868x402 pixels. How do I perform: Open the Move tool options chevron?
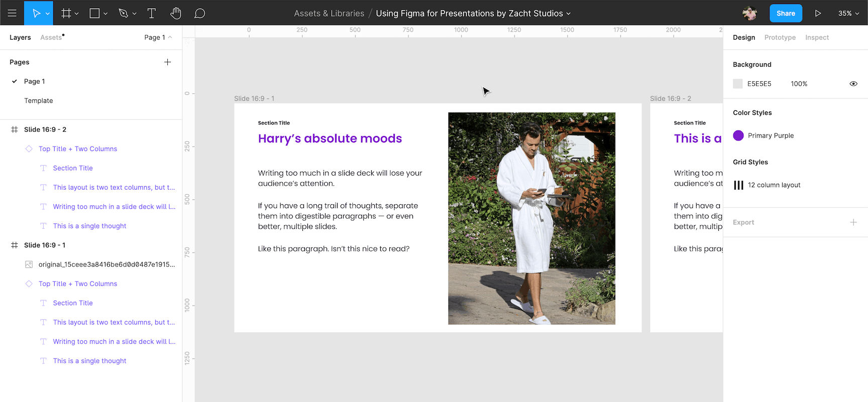(x=48, y=14)
